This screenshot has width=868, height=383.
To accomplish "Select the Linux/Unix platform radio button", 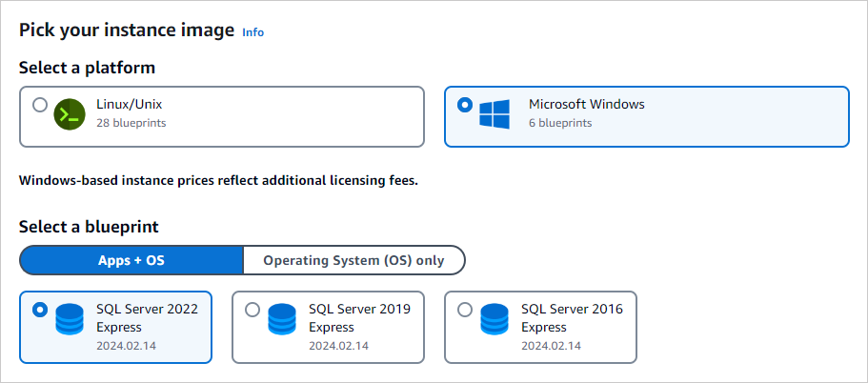I will [40, 105].
